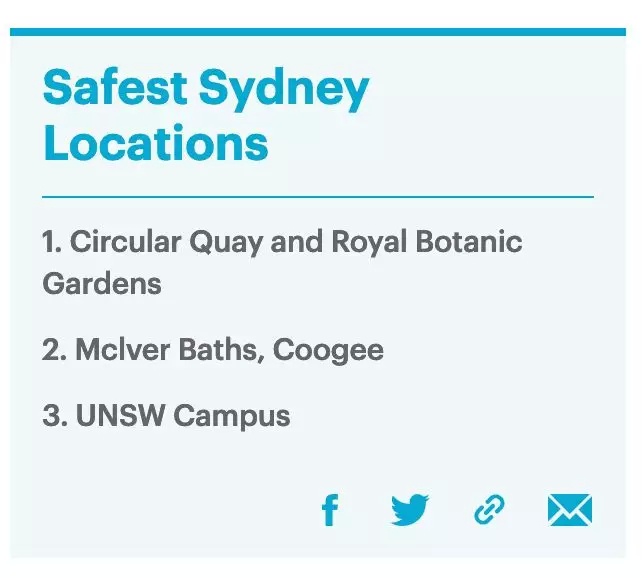642x578 pixels.
Task: Select the McIver Baths, Coogee entry
Action: [x=213, y=350]
